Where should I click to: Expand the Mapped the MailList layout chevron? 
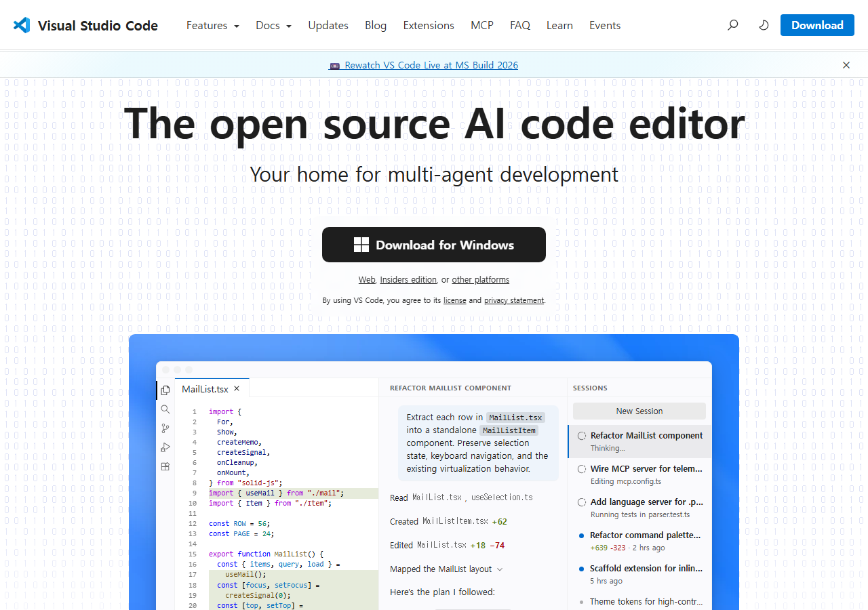tap(500, 569)
